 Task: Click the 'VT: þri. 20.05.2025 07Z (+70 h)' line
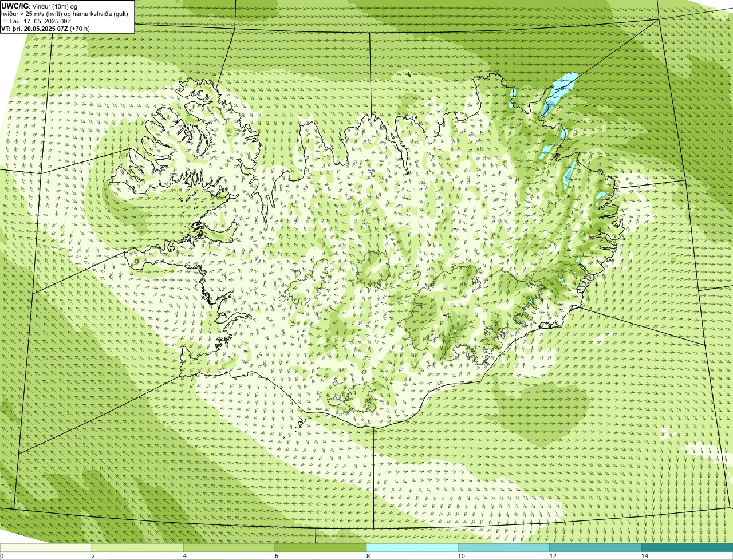pyautogui.click(x=45, y=28)
